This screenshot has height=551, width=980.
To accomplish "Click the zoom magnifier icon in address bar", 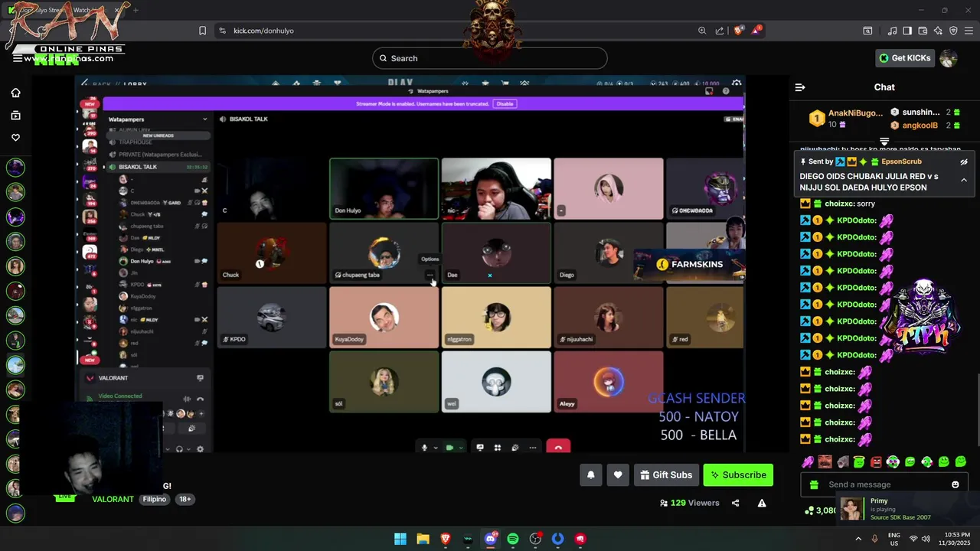I will point(702,31).
